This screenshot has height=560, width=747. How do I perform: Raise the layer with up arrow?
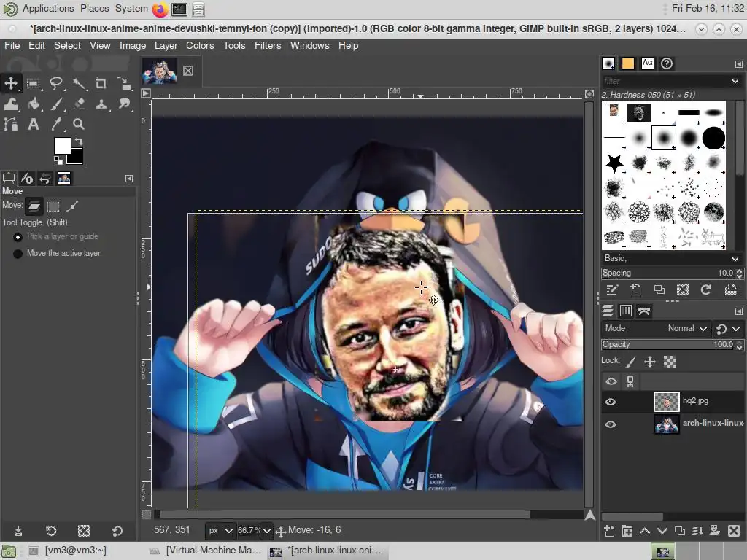coord(645,531)
